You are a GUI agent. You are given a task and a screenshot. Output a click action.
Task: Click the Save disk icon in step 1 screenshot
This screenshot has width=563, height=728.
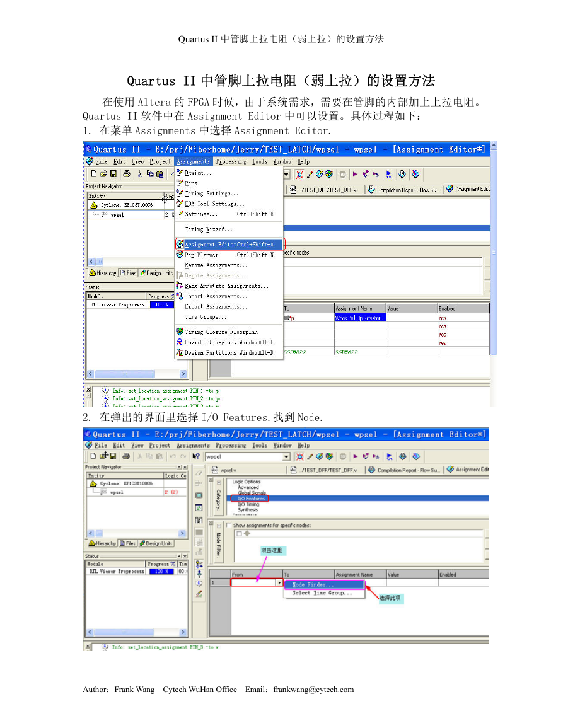point(113,174)
